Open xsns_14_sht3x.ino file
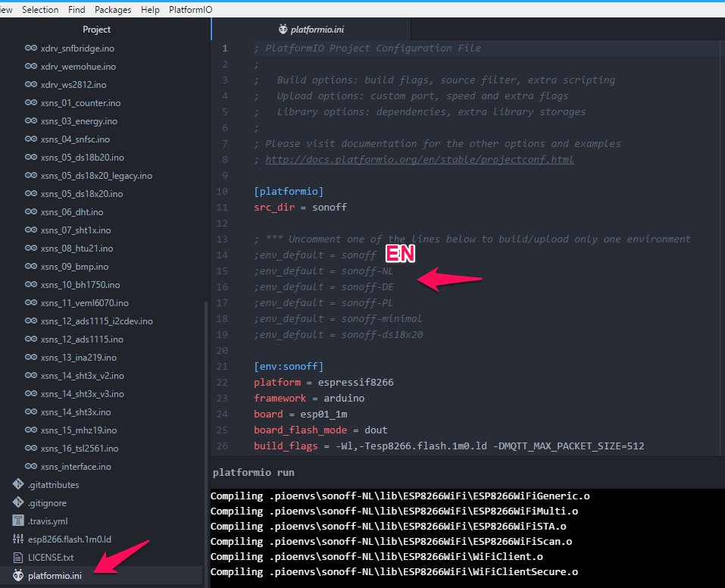Viewport: 725px width, 588px height. coord(76,411)
